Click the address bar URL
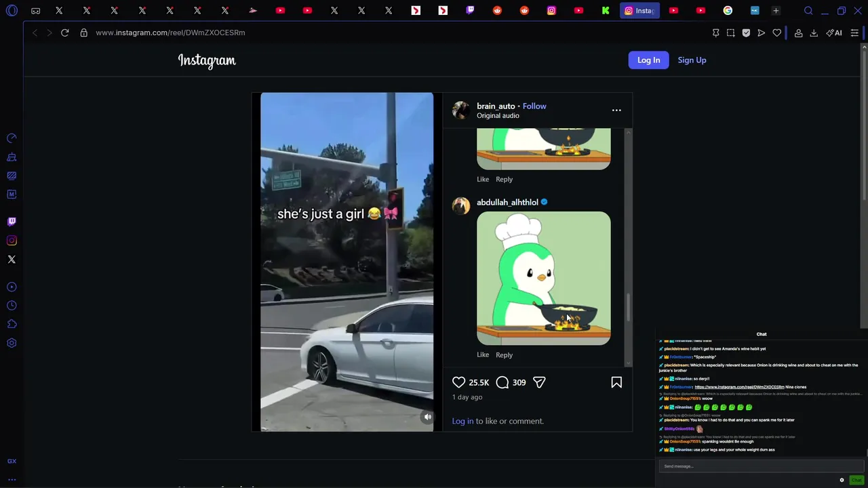 (170, 33)
